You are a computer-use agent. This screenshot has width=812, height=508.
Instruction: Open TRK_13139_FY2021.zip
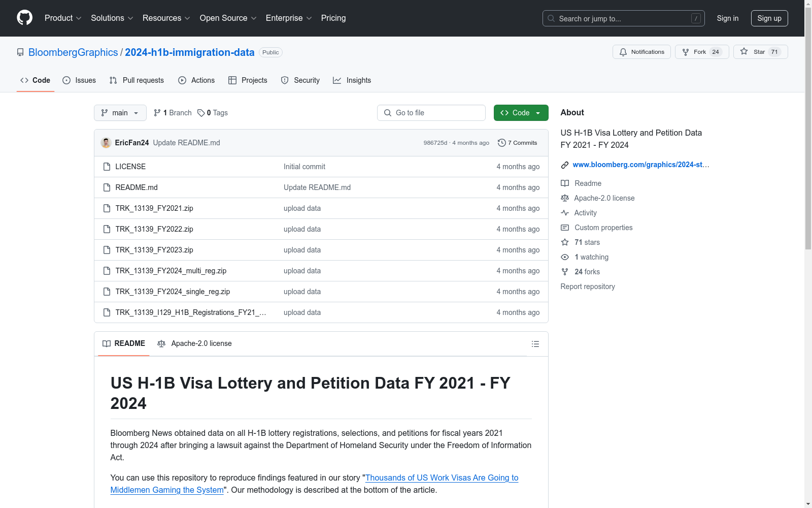(154, 208)
